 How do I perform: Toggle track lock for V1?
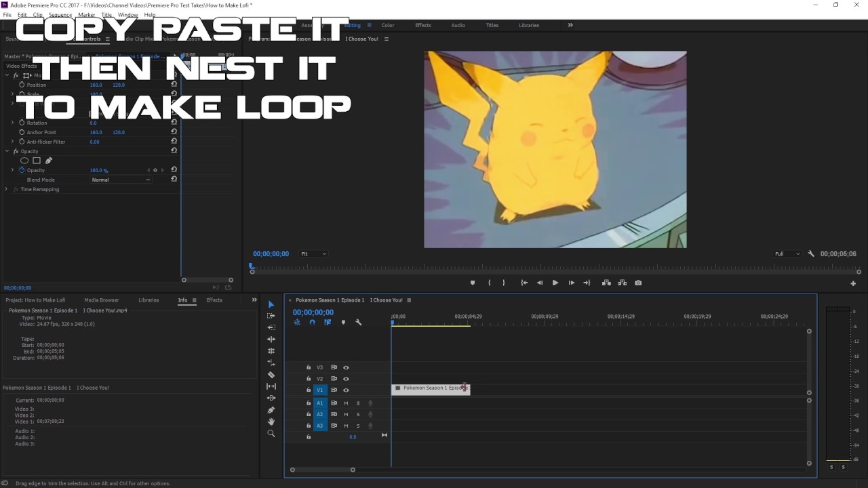click(x=309, y=390)
